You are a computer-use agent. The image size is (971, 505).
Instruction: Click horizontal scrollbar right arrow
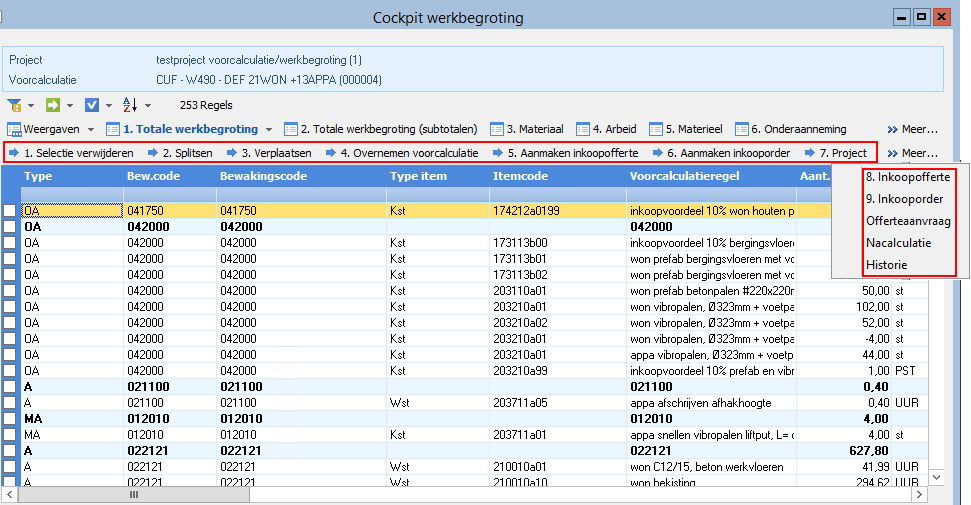tap(920, 494)
